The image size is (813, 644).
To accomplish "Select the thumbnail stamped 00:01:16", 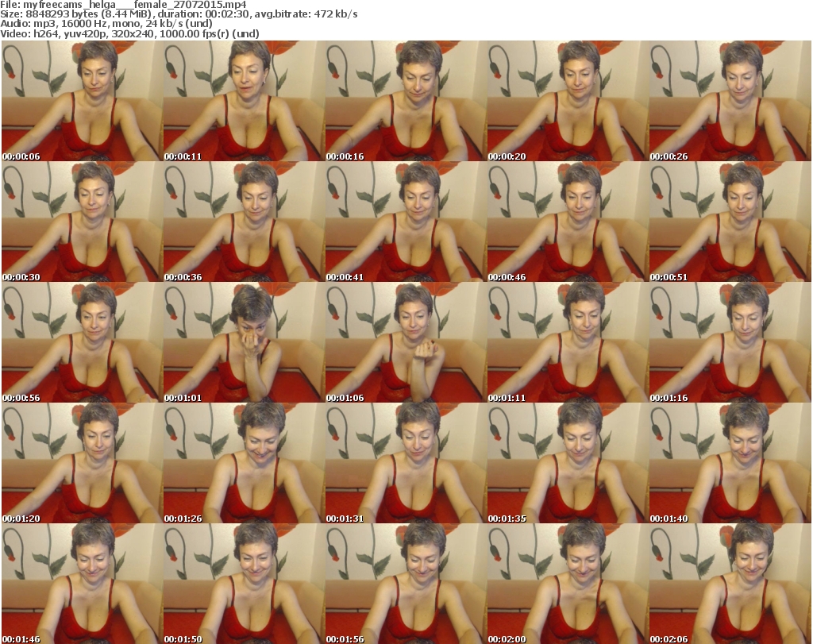I will tap(730, 343).
